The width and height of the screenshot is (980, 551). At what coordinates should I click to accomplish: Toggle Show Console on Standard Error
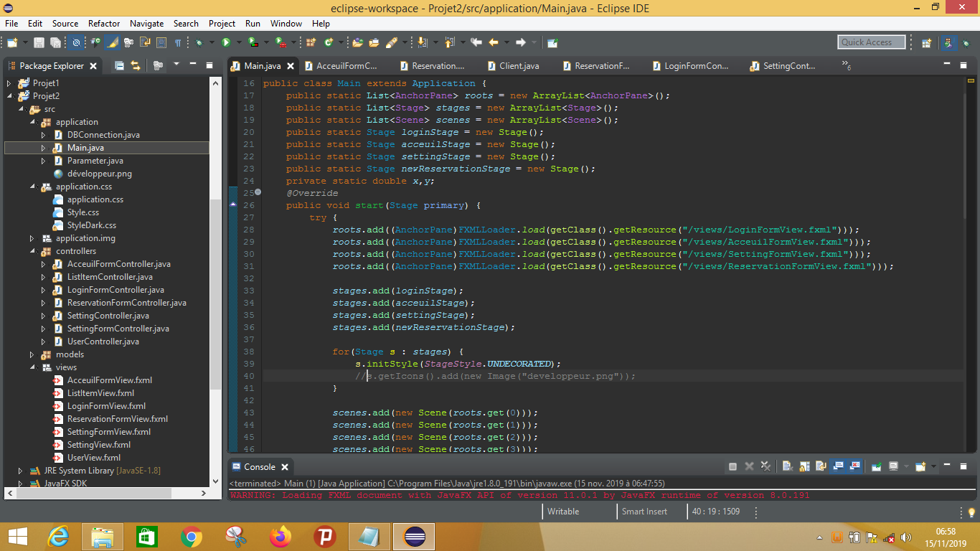(x=854, y=466)
